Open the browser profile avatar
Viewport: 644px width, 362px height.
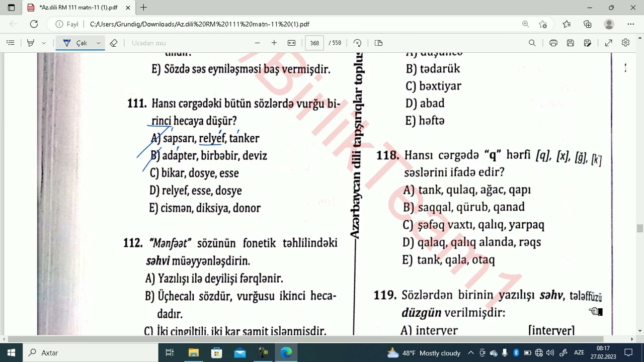pos(609,24)
